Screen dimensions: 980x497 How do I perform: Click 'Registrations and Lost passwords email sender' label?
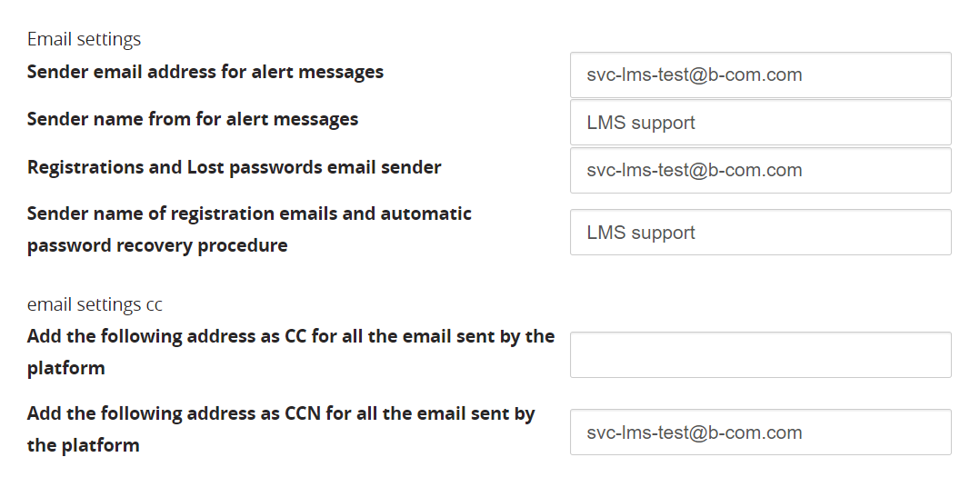tap(235, 167)
